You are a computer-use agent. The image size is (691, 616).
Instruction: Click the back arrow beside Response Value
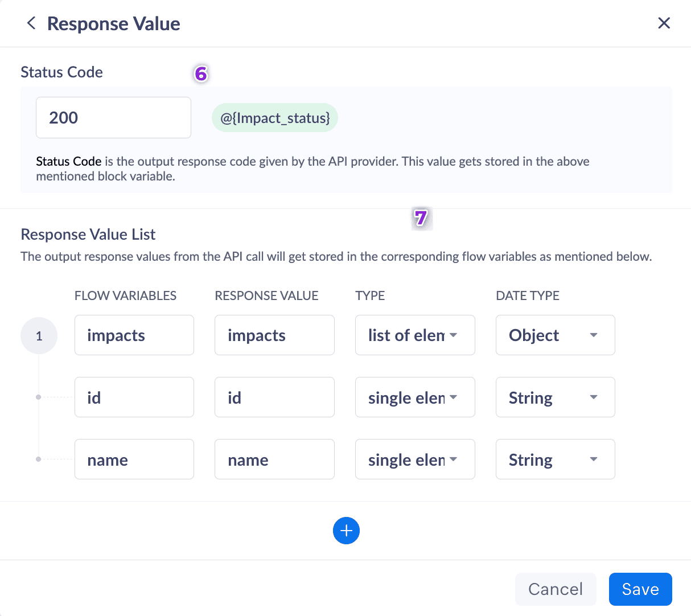point(31,23)
